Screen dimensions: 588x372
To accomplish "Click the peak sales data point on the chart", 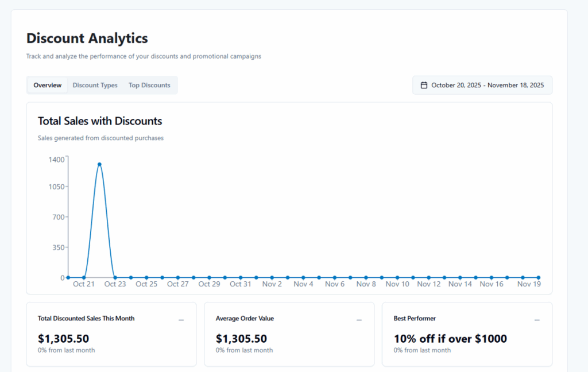I will point(99,165).
